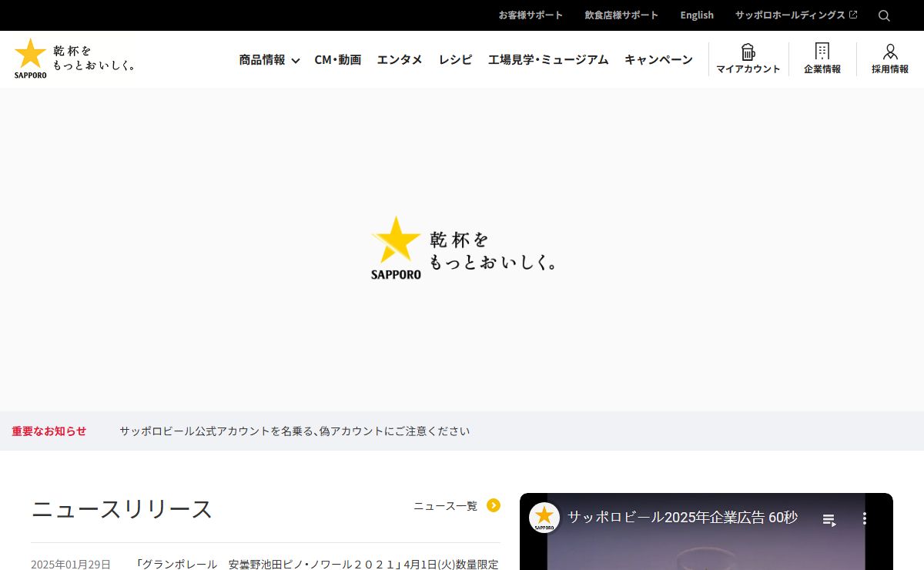Open the video's three-dot more options
This screenshot has height=570, width=924.
coord(865,518)
